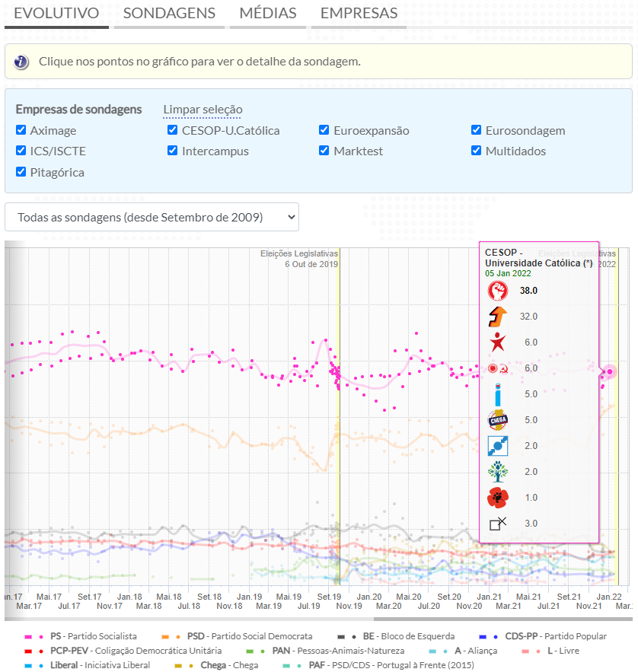Viewport: 638px width, 672px height.
Task: Click the PS raised-fist party logo
Action: click(x=497, y=291)
